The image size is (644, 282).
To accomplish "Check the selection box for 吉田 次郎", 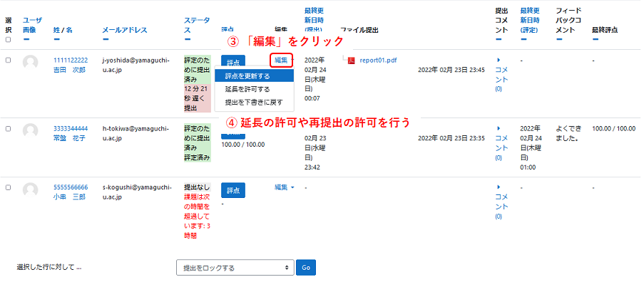I will click(x=9, y=61).
